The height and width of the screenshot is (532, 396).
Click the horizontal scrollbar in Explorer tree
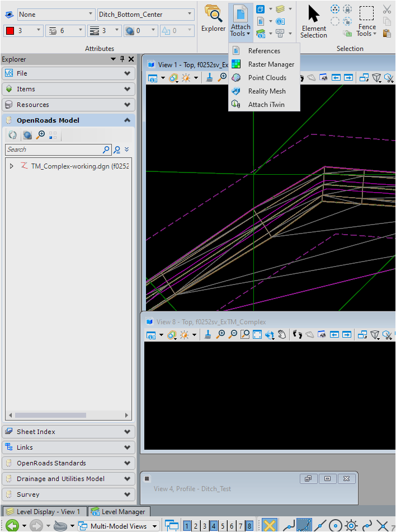51,416
